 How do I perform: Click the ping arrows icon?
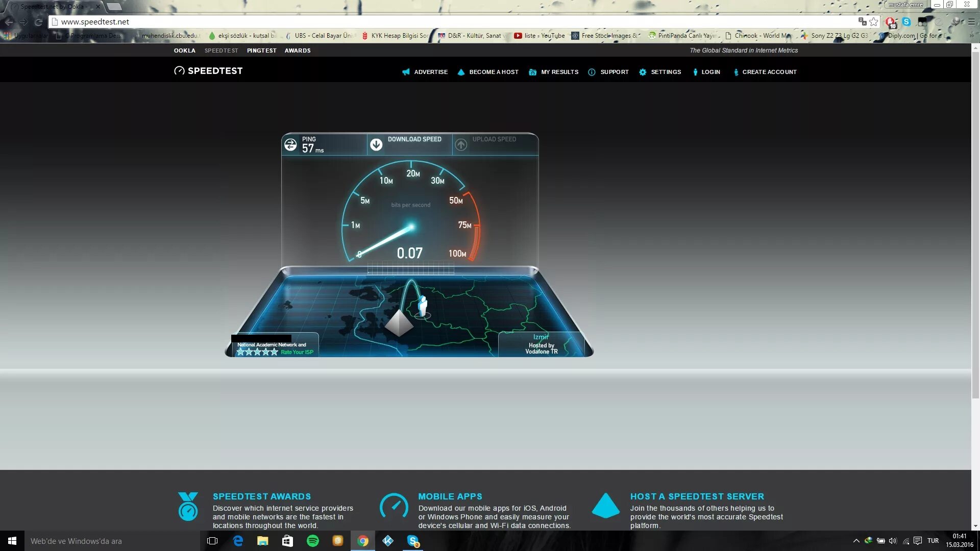290,145
